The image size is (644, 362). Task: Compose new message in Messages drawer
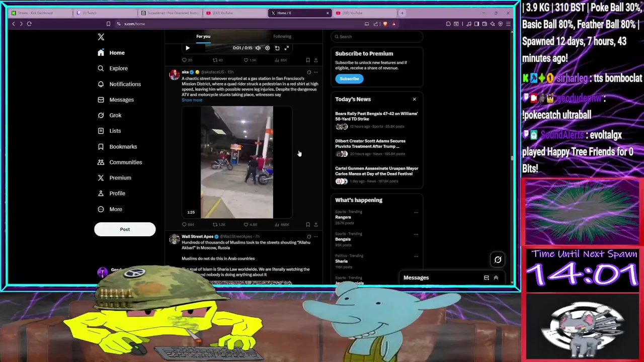click(x=487, y=278)
